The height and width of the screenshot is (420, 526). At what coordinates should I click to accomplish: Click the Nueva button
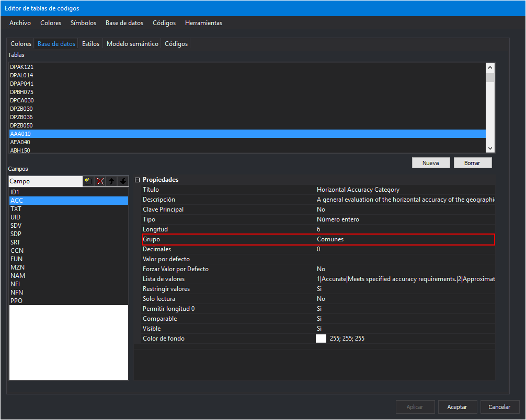point(430,163)
